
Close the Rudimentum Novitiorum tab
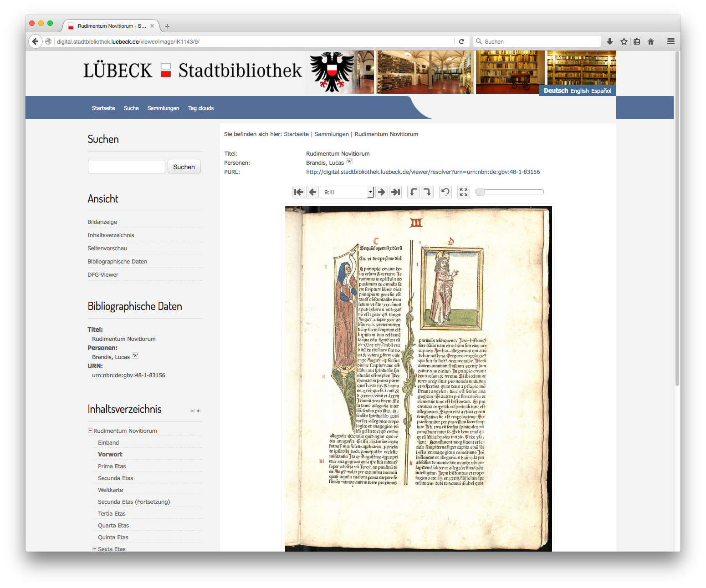click(152, 26)
